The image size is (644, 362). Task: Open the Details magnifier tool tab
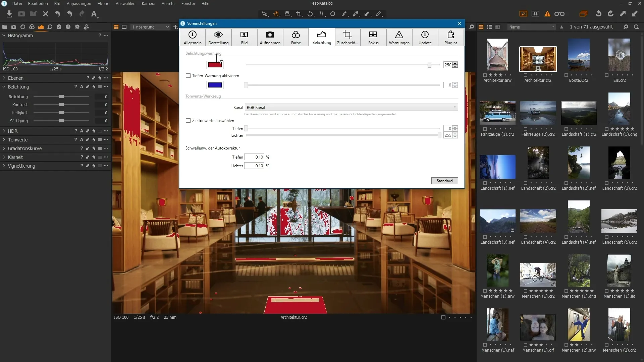click(x=50, y=27)
